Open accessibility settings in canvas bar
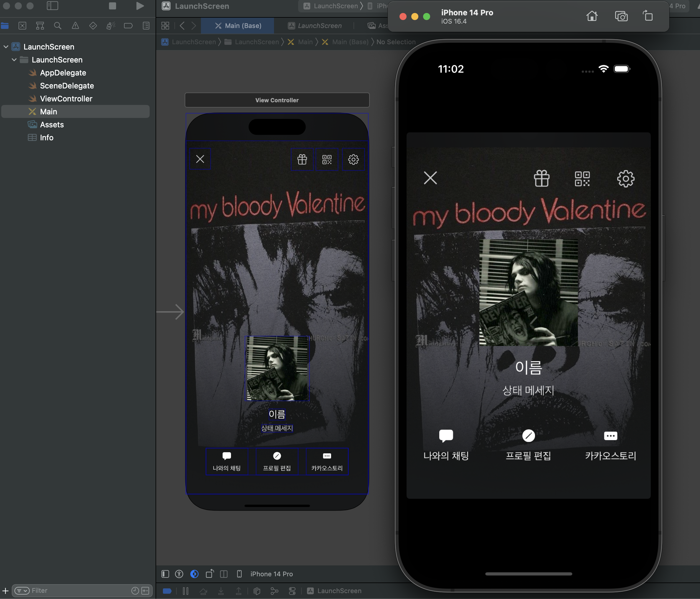The width and height of the screenshot is (700, 599). 179,574
